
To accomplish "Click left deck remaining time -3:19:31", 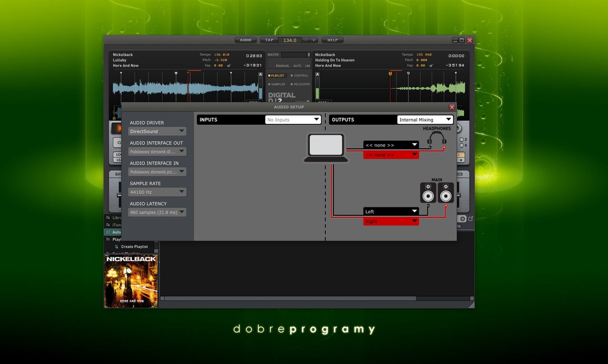I will click(x=253, y=65).
